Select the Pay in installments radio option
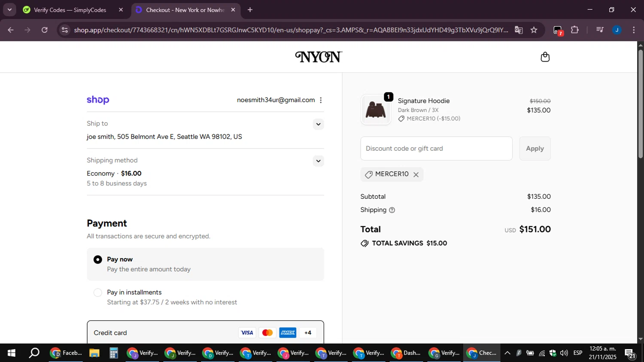Image resolution: width=644 pixels, height=362 pixels. click(98, 293)
